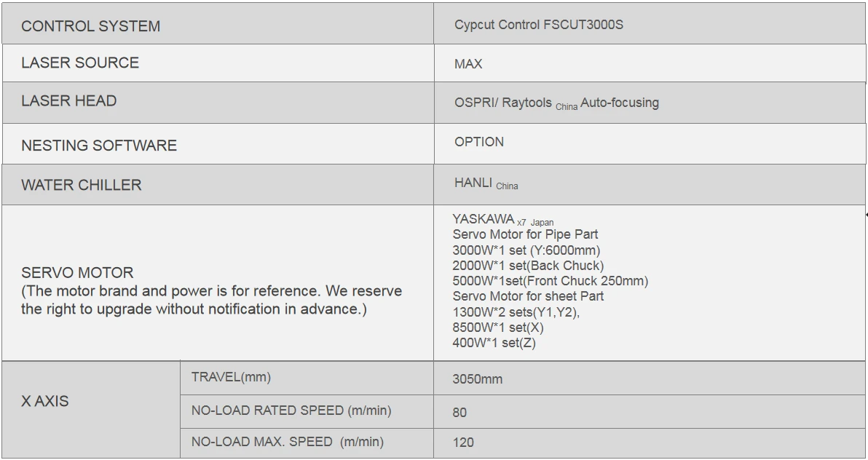Click the LASER SOURCE label
Screen dimensions: 868x460
pos(80,63)
